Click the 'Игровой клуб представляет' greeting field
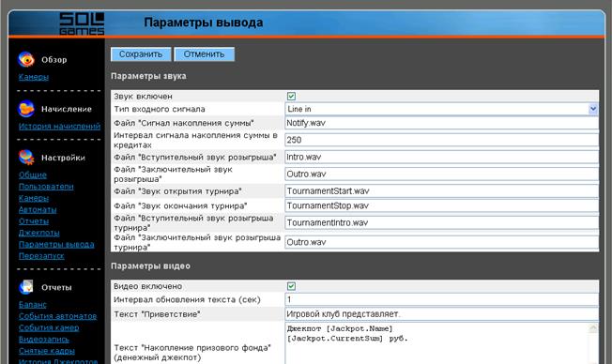The width and height of the screenshot is (612, 364). point(441,314)
